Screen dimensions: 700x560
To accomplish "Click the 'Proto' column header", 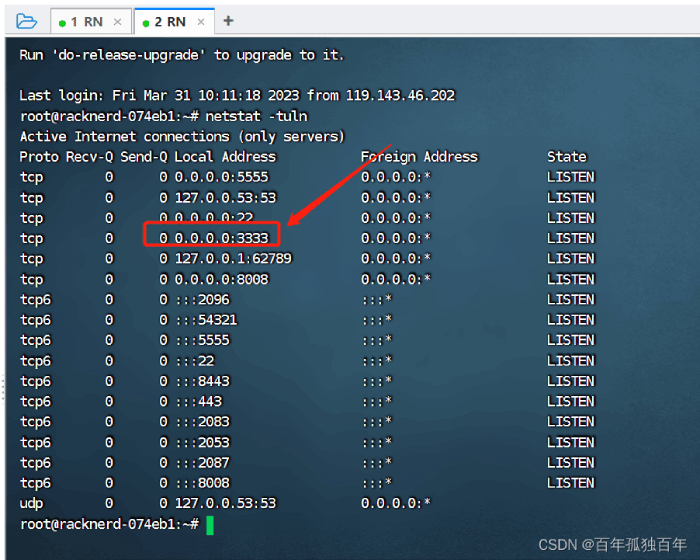I will click(x=39, y=157).
